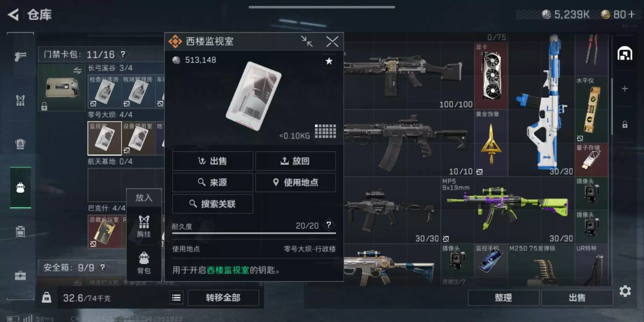644x322 pixels.
Task: Select the 监视室 key card thumbnail
Action: click(104, 138)
